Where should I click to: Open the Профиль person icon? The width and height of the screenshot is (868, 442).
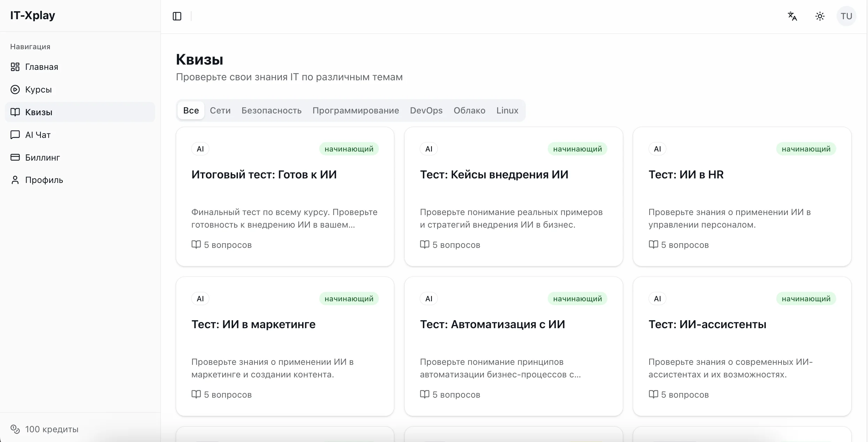tap(15, 180)
